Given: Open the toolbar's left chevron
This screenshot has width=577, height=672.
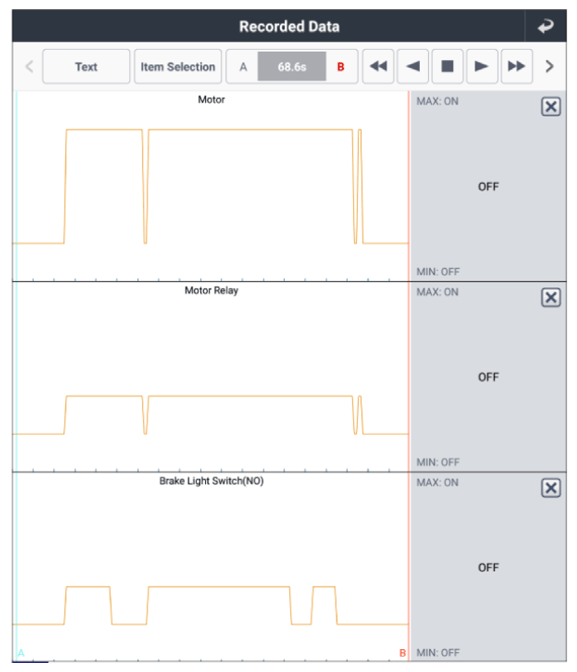Looking at the screenshot, I should tap(29, 66).
